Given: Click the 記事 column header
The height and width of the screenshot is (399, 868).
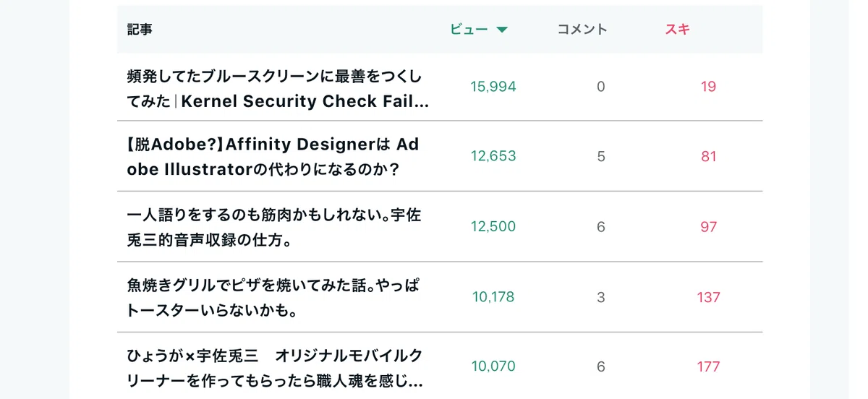Looking at the screenshot, I should click(140, 30).
